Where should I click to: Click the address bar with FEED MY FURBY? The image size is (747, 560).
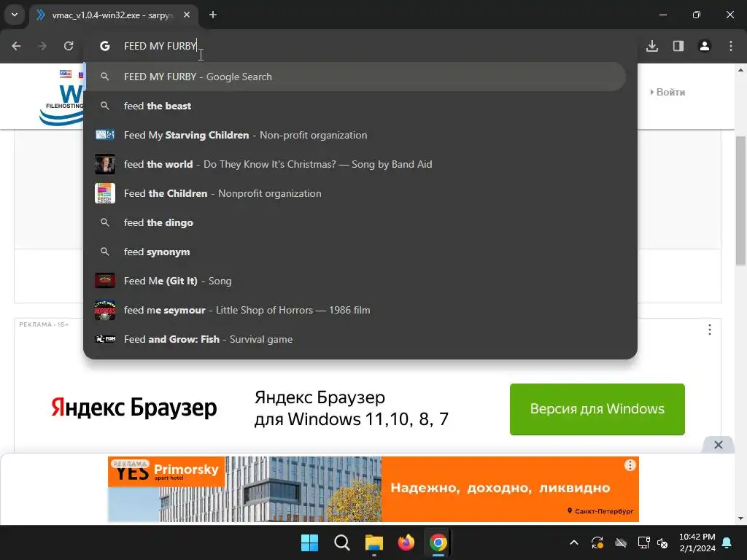[x=360, y=46]
